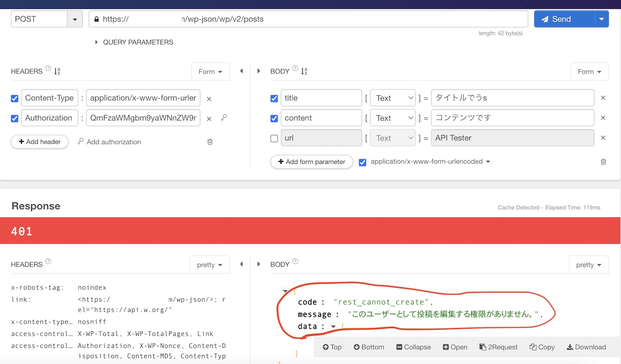Click the trash icon to clear headers
This screenshot has height=364, width=621.
pyautogui.click(x=210, y=141)
